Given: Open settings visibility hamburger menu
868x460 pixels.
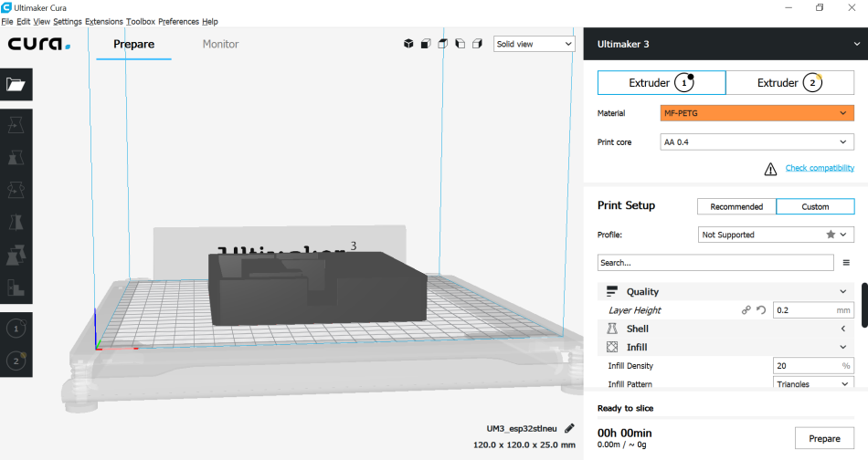Looking at the screenshot, I should [x=846, y=263].
